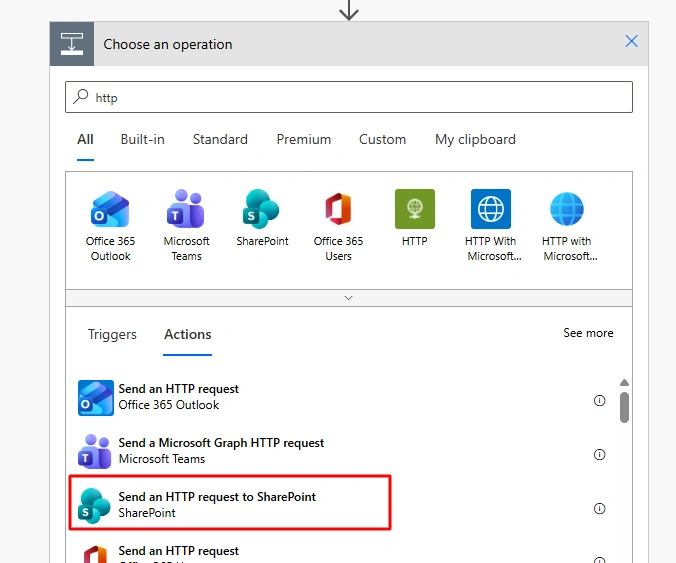Close the Choose an operation panel
Screen dimensions: 676x563
[x=632, y=41]
